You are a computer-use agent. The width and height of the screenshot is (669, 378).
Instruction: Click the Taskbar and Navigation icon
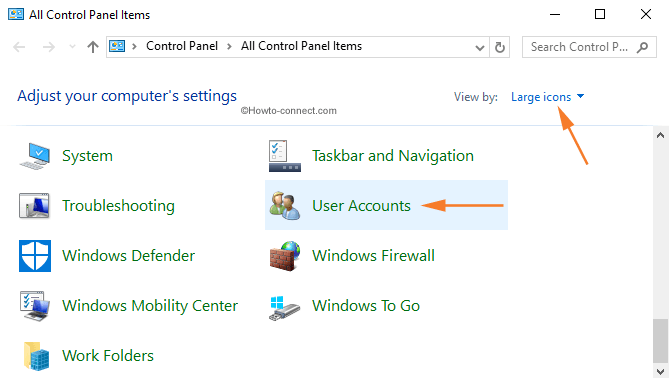click(285, 156)
